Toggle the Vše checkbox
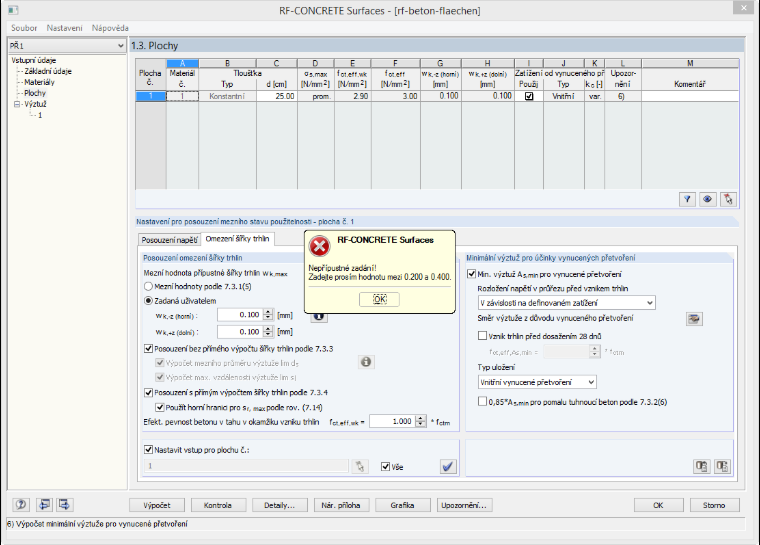The image size is (760, 545). (385, 466)
